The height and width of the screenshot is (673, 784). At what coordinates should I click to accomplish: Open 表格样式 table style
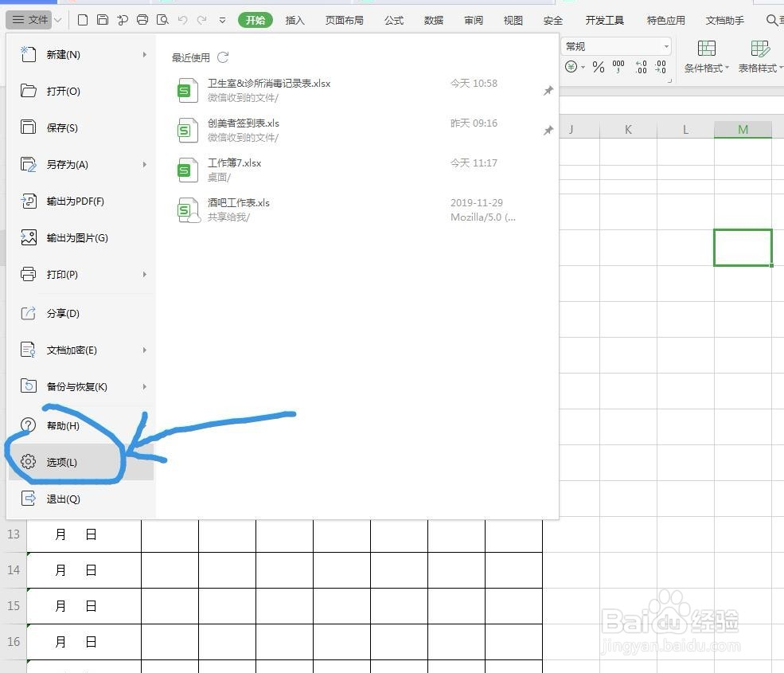pos(760,57)
